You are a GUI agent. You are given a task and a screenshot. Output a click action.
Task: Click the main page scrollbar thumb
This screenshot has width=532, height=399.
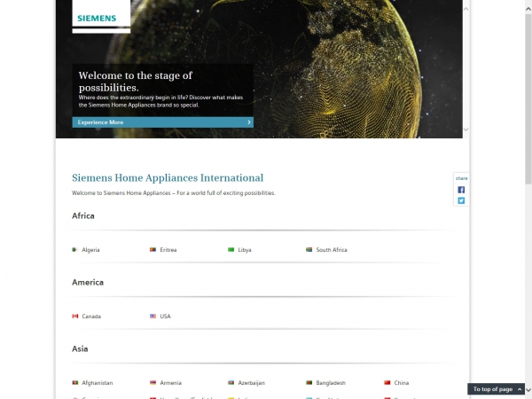pos(528,98)
